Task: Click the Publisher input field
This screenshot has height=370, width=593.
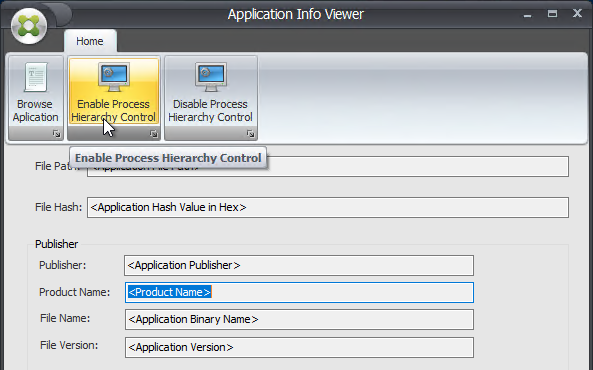Action: pos(299,265)
